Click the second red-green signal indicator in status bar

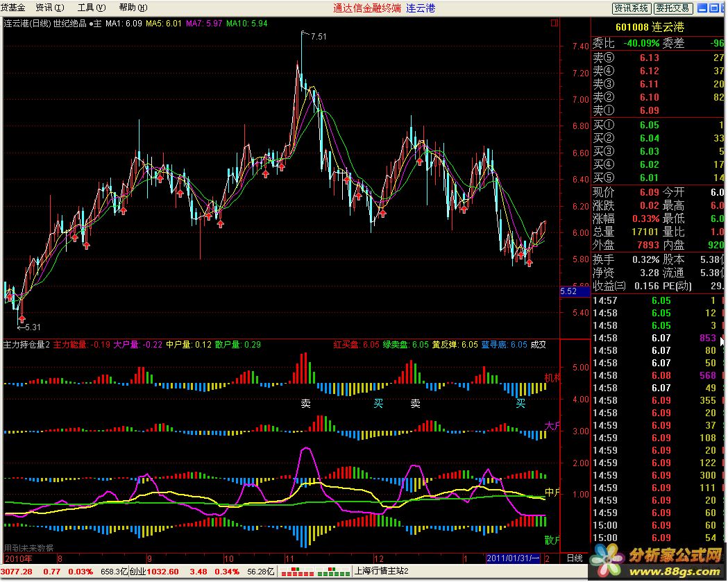click(x=333, y=572)
